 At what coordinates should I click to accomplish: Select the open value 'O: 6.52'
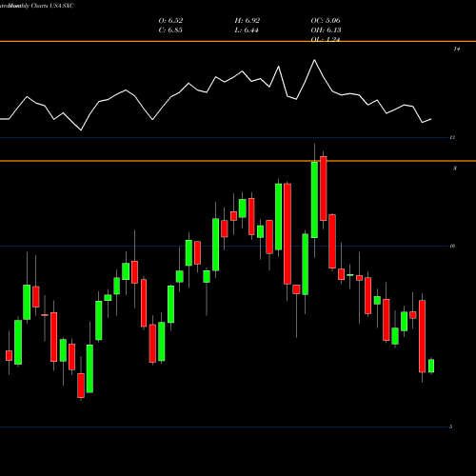coord(170,21)
